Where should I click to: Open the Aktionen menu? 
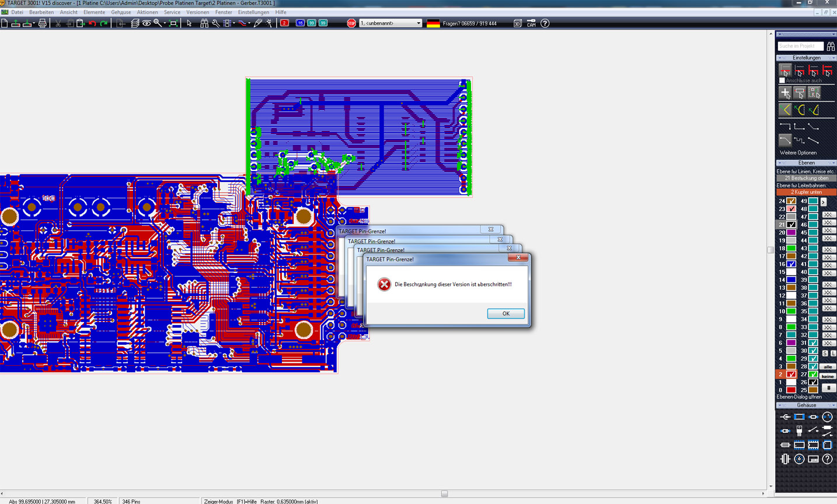(x=147, y=12)
